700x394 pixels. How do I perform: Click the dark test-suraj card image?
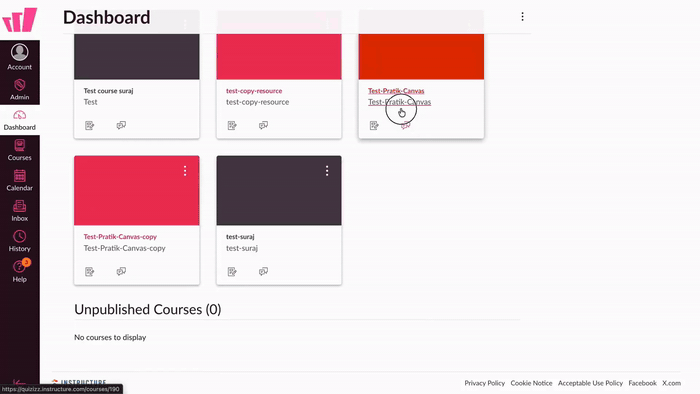click(x=279, y=191)
